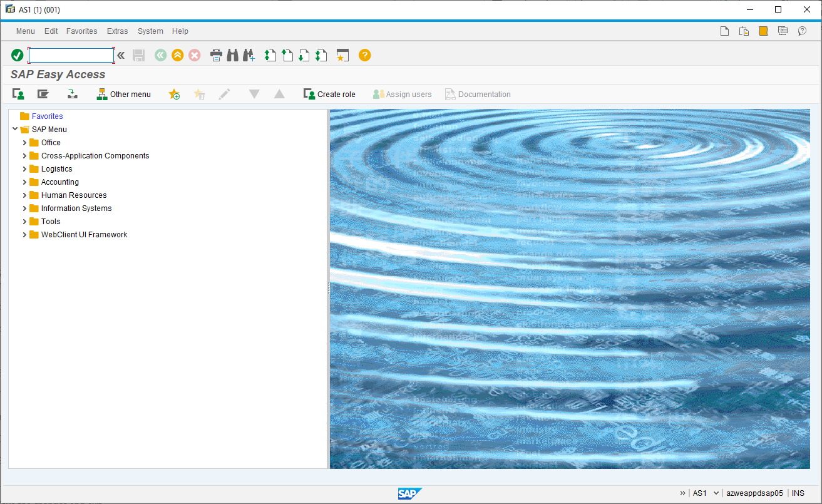The width and height of the screenshot is (822, 504).
Task: Collapse the command field double-arrow toggle
Action: [121, 56]
